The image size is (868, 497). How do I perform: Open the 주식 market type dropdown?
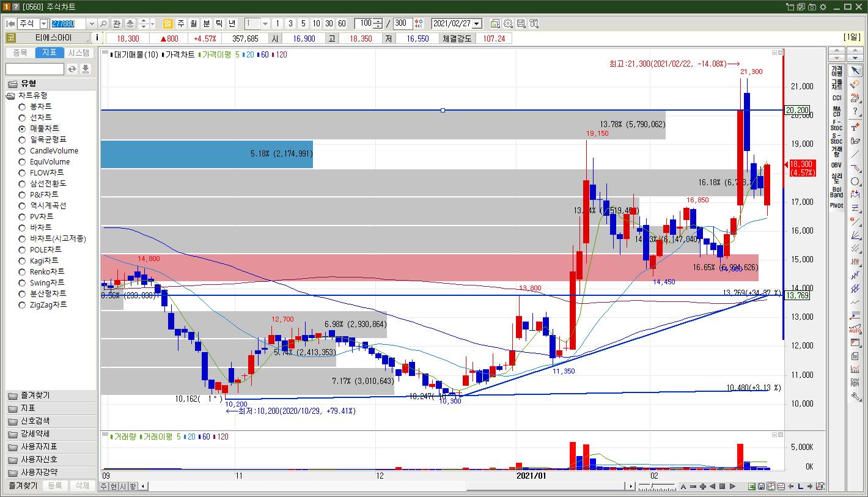pos(43,23)
